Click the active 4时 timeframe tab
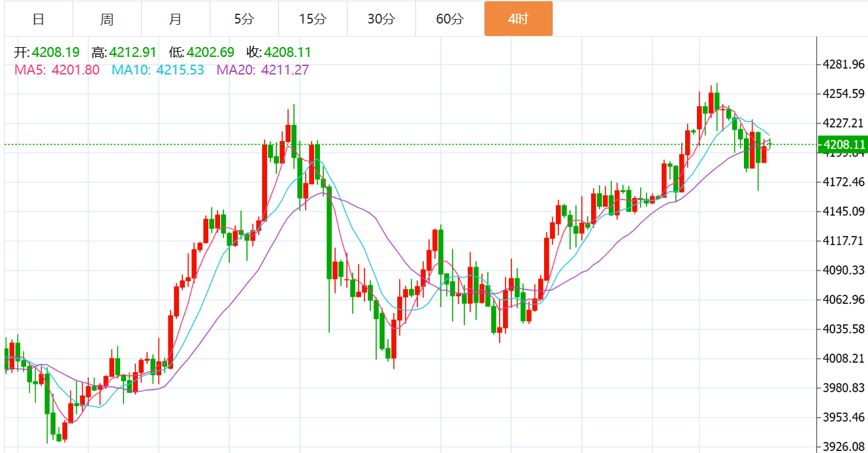 518,19
